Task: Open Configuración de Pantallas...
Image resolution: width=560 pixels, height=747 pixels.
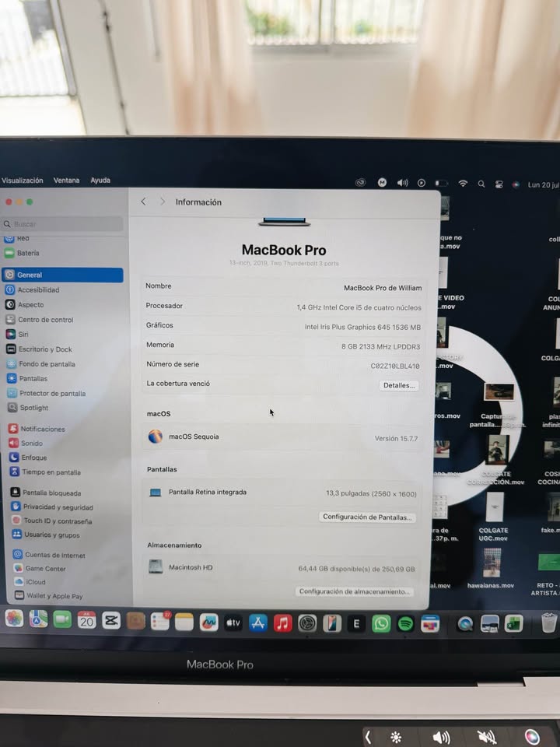Action: coord(367,517)
